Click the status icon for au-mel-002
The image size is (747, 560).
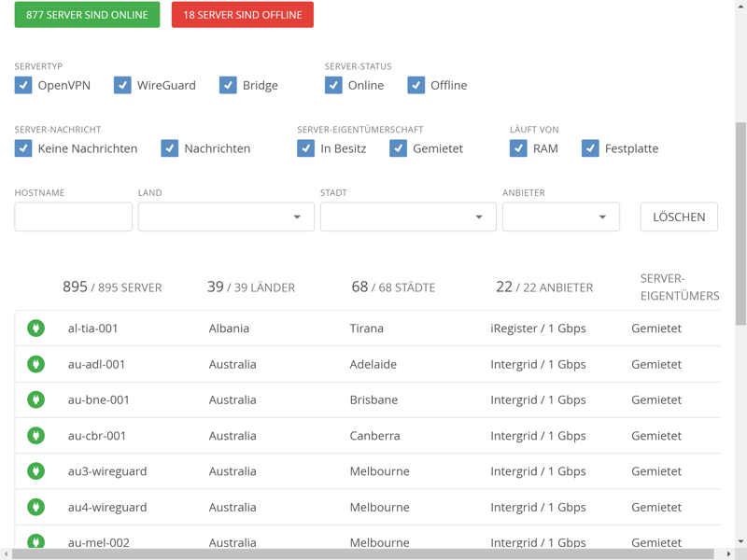[x=35, y=541]
